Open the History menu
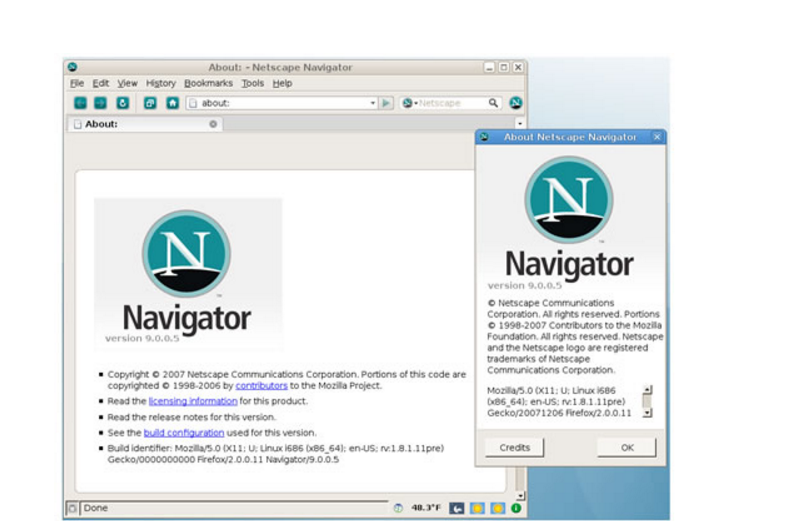This screenshot has width=790, height=527. 161,83
